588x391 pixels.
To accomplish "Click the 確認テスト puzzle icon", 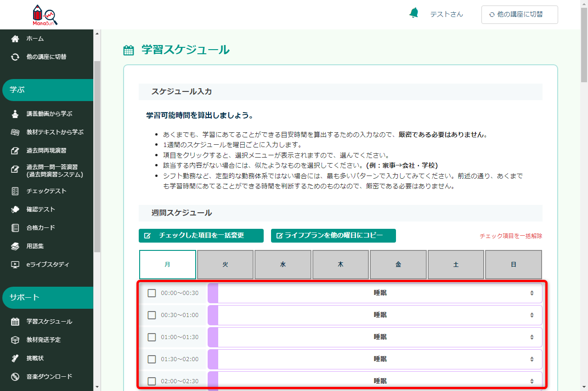I will (15, 209).
